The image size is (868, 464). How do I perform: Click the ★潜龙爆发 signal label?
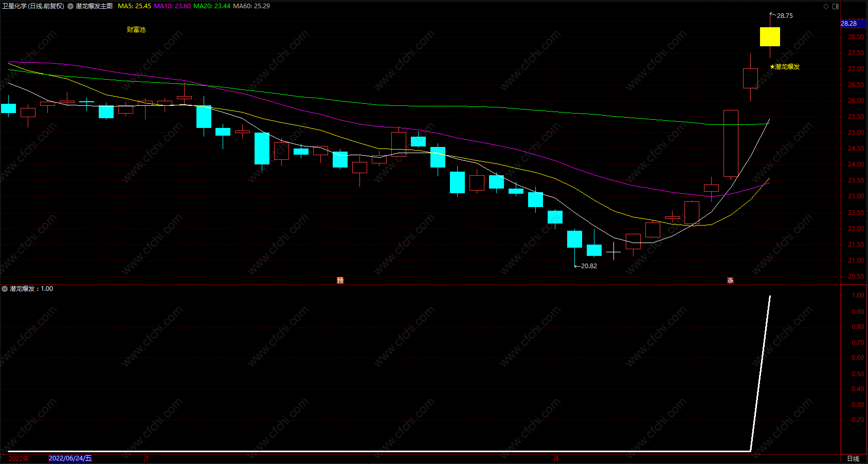coord(785,67)
